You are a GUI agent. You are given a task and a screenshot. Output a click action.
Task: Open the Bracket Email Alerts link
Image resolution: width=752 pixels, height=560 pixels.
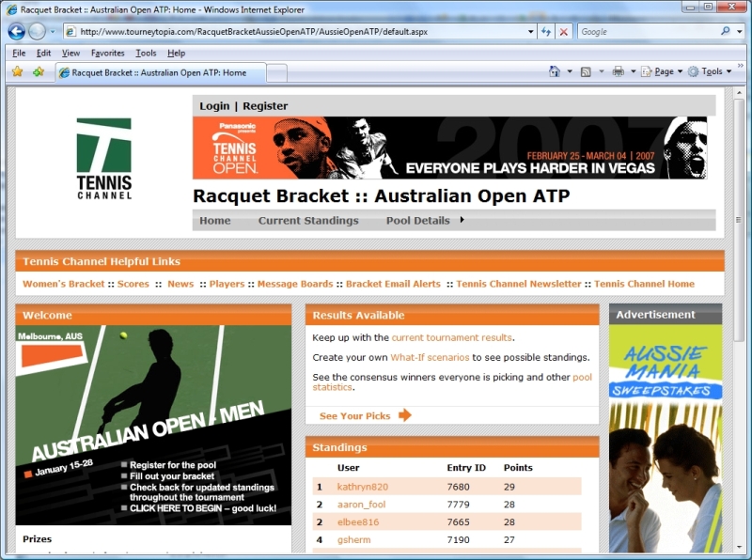pyautogui.click(x=393, y=284)
